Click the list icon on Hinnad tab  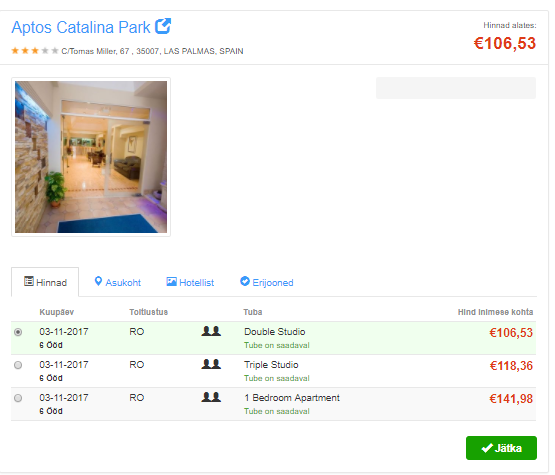pyautogui.click(x=29, y=281)
